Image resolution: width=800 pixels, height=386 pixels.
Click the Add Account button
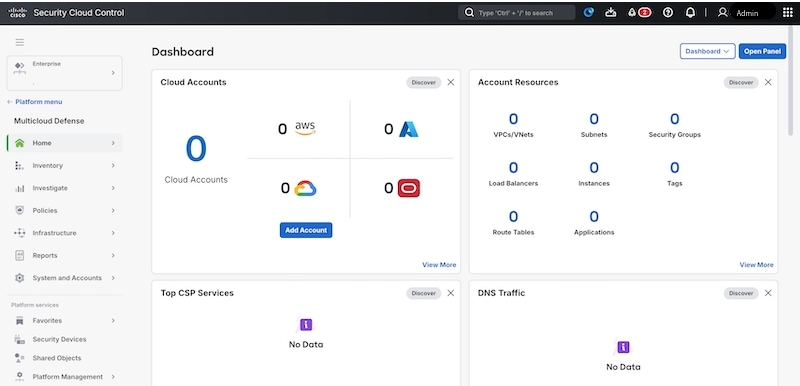click(306, 230)
